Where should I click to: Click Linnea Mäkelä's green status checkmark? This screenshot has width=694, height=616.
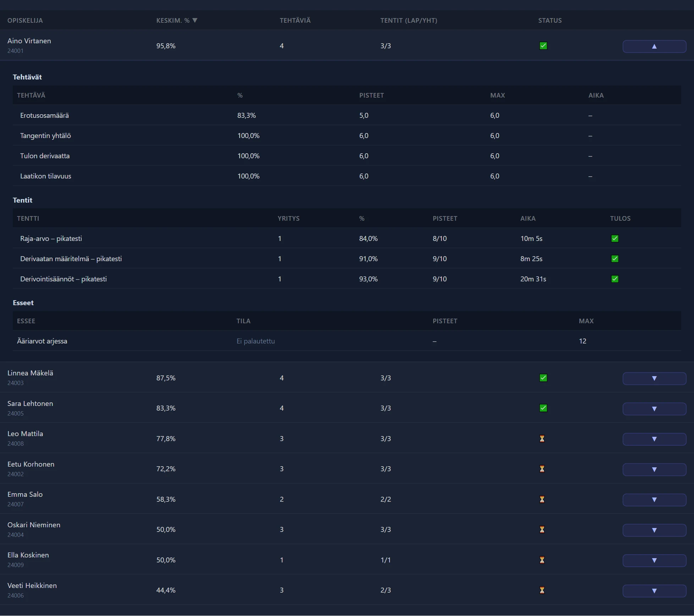(543, 378)
